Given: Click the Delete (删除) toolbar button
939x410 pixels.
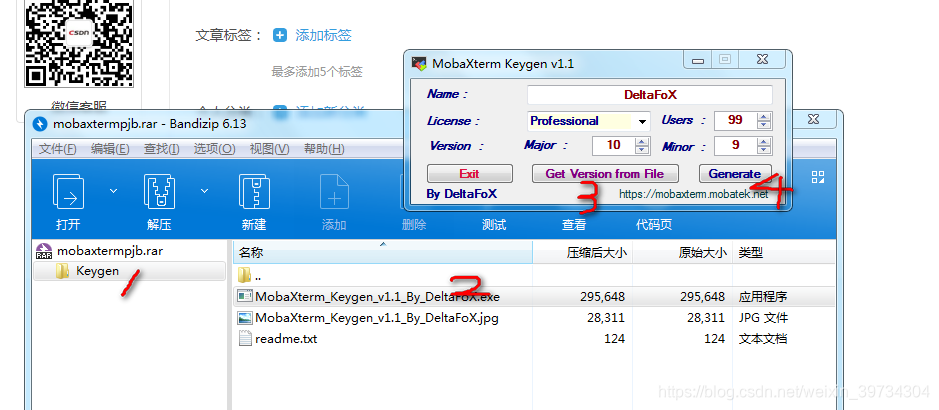Looking at the screenshot, I should click(414, 224).
